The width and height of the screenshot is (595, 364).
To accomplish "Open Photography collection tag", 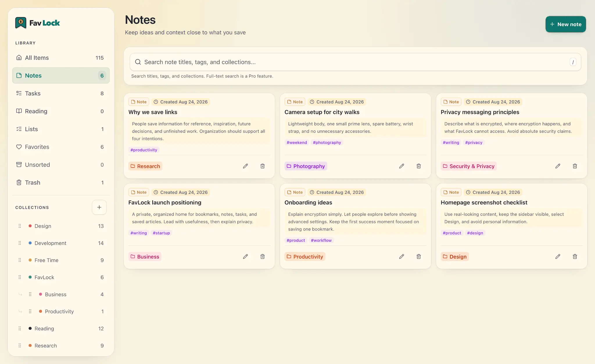I will pos(306,166).
